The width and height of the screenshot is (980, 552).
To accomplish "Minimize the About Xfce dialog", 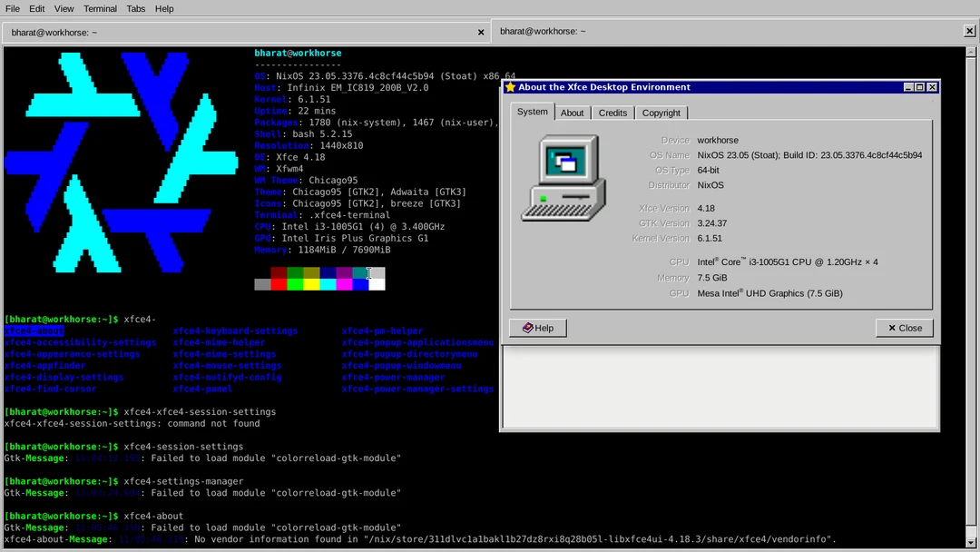I will point(908,87).
